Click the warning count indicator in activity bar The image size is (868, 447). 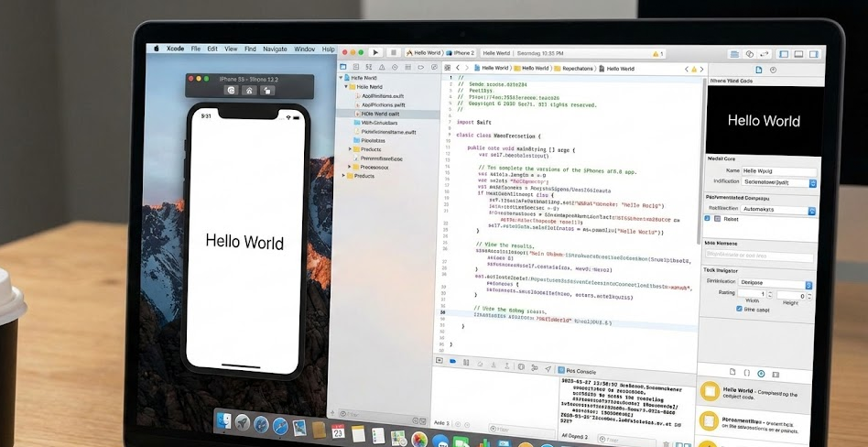(x=658, y=54)
